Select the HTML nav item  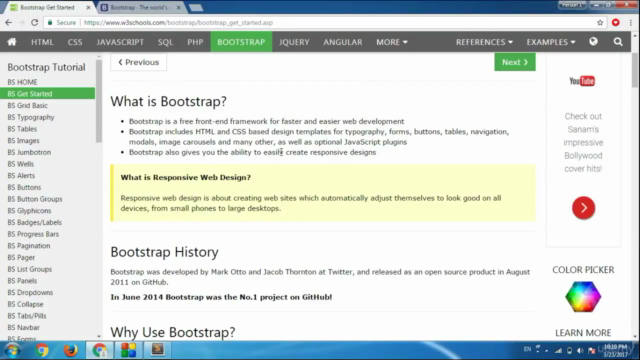point(42,42)
